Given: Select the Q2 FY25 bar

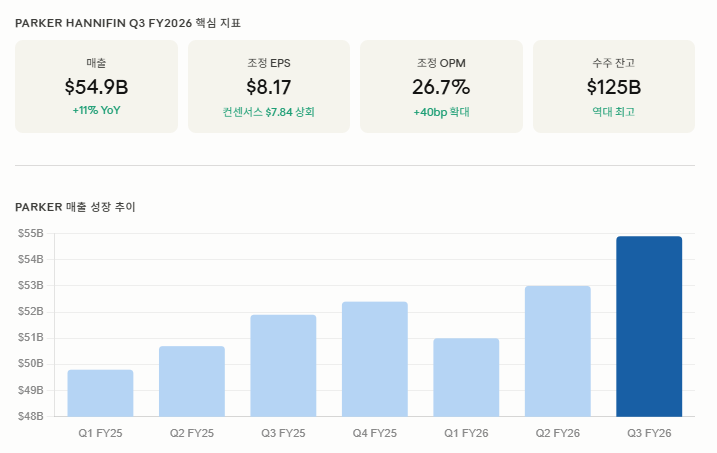Looking at the screenshot, I should (192, 381).
